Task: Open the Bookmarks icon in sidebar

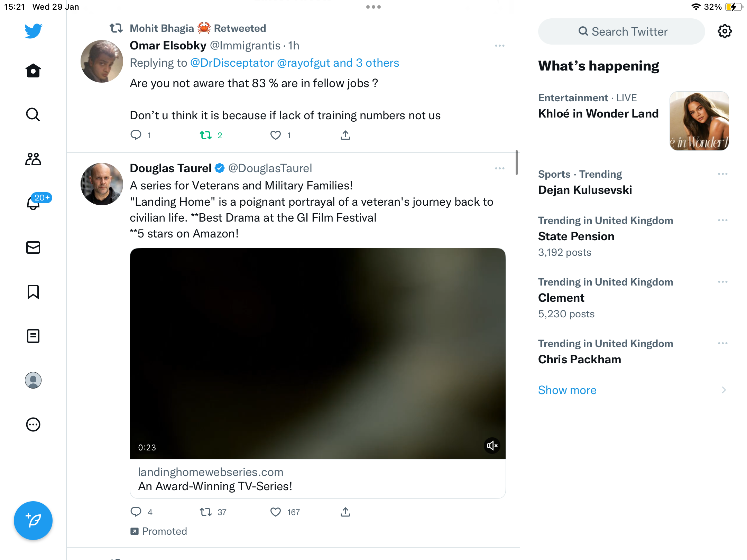Action: (33, 292)
